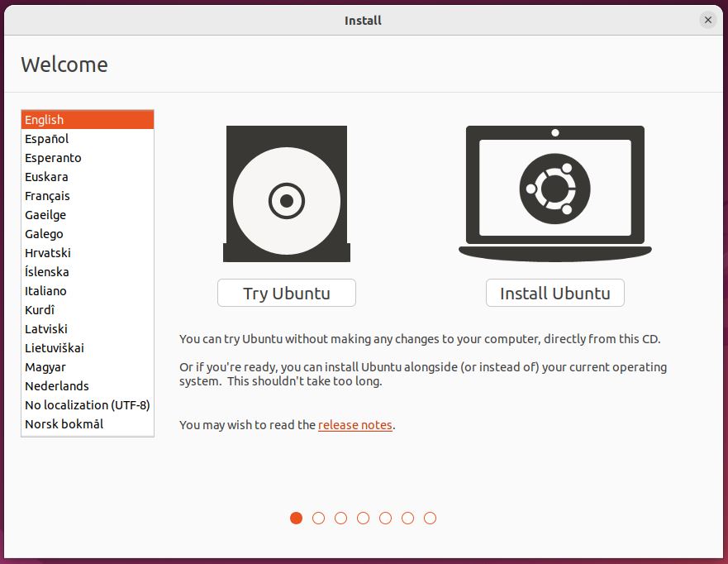Choose Euskara language

[x=88, y=176]
